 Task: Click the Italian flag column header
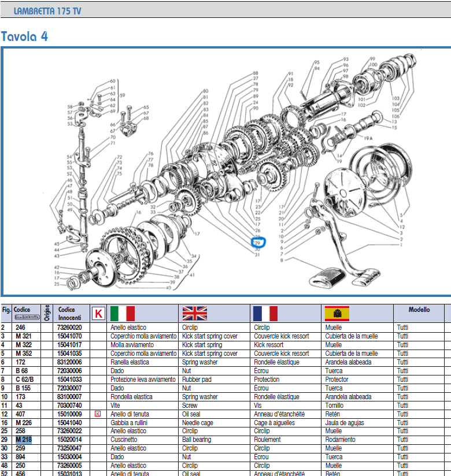(x=123, y=313)
